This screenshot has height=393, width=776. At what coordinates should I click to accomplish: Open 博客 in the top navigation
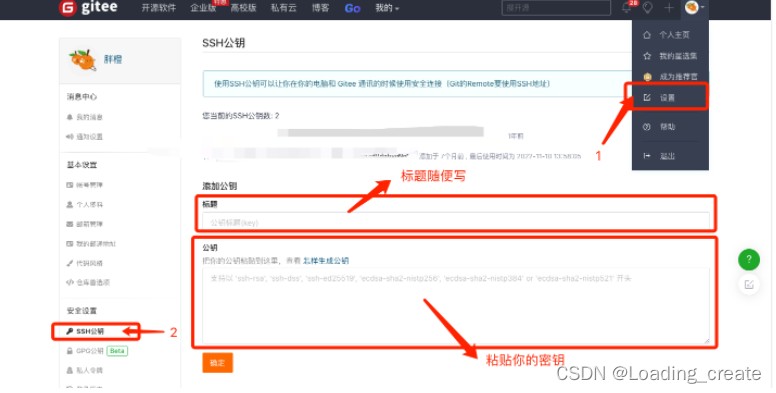[x=320, y=8]
